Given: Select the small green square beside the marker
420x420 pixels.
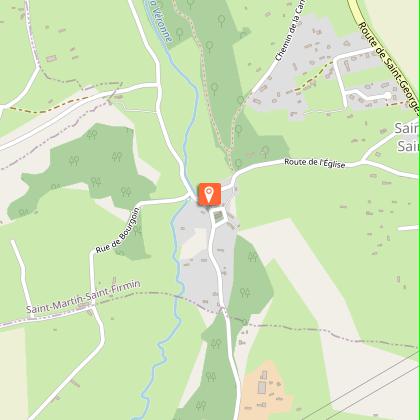Looking at the screenshot, I should pyautogui.click(x=218, y=216).
